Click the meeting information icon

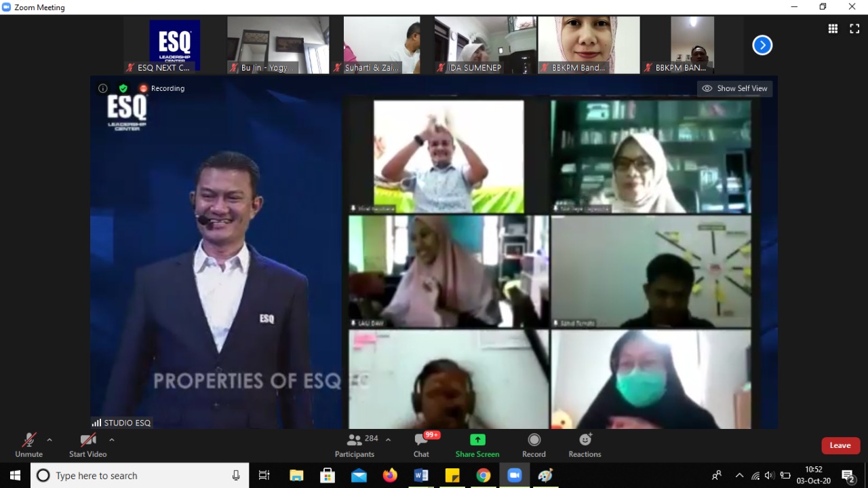[103, 88]
